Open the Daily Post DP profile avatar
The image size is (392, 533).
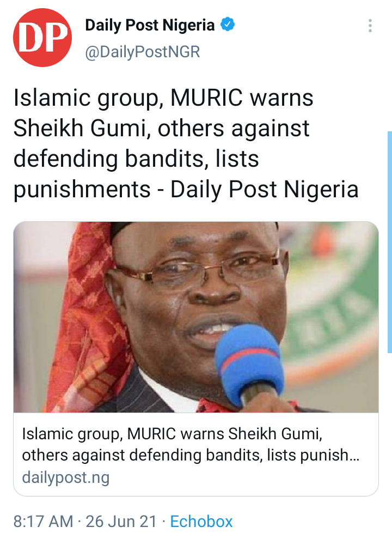[x=42, y=38]
